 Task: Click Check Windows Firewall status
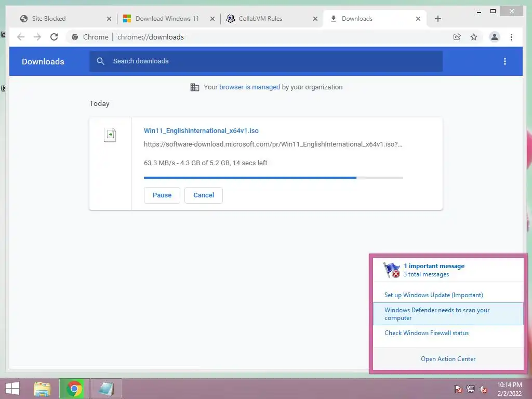point(427,333)
